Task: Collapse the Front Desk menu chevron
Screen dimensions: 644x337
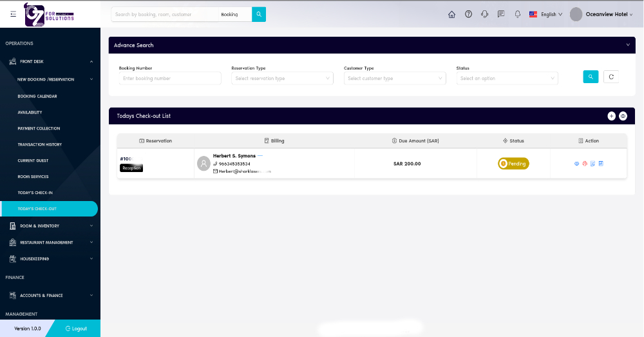Action: [91, 62]
